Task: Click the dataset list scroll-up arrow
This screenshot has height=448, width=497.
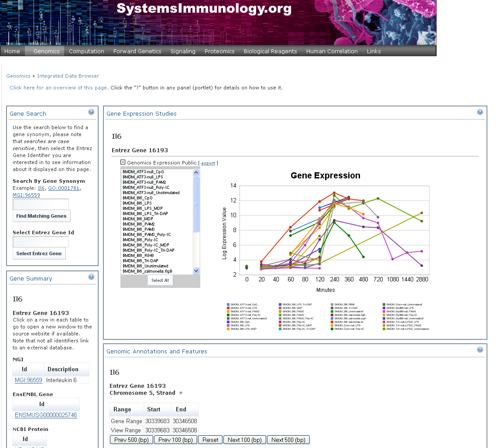Action: (196, 172)
